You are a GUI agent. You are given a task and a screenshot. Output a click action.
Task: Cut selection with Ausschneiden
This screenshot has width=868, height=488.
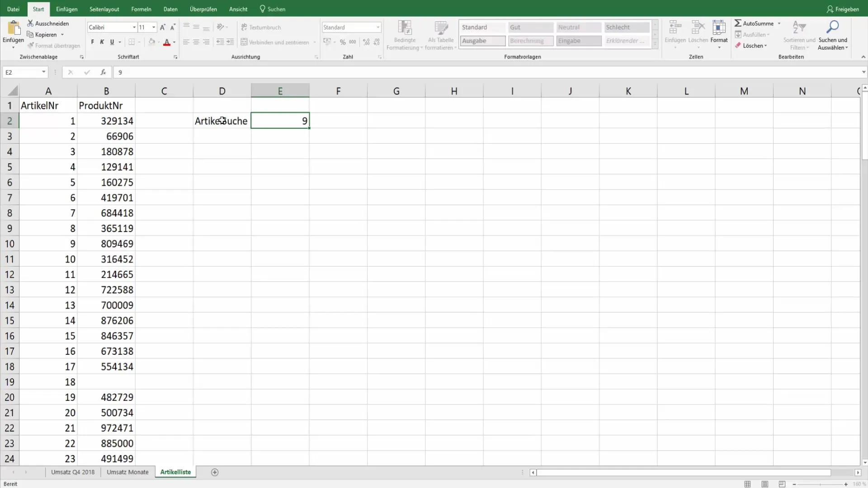point(48,23)
